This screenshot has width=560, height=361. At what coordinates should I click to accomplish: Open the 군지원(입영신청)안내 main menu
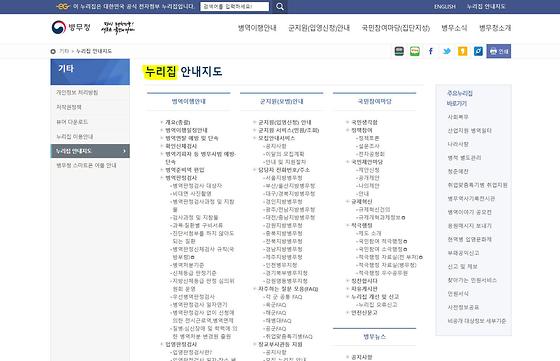(x=319, y=28)
